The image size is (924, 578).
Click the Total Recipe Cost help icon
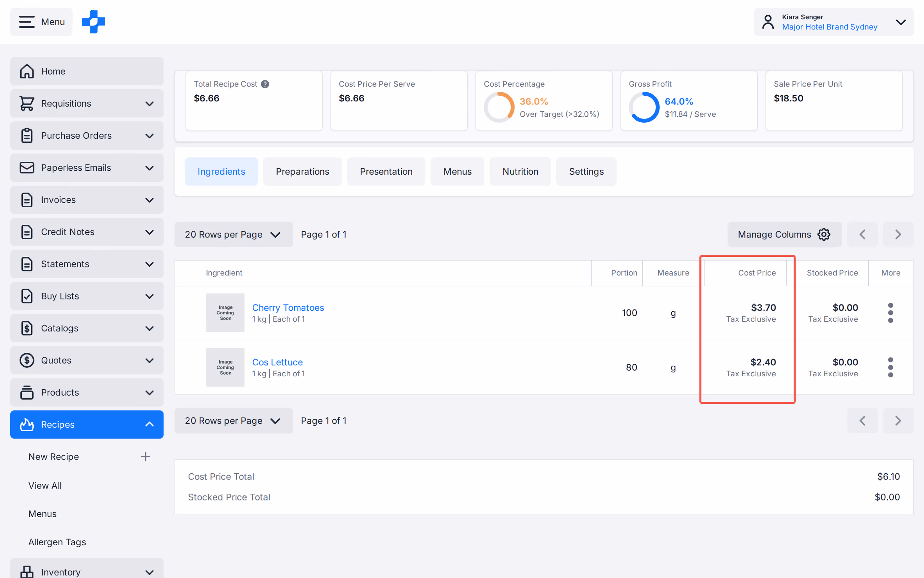[x=265, y=84]
